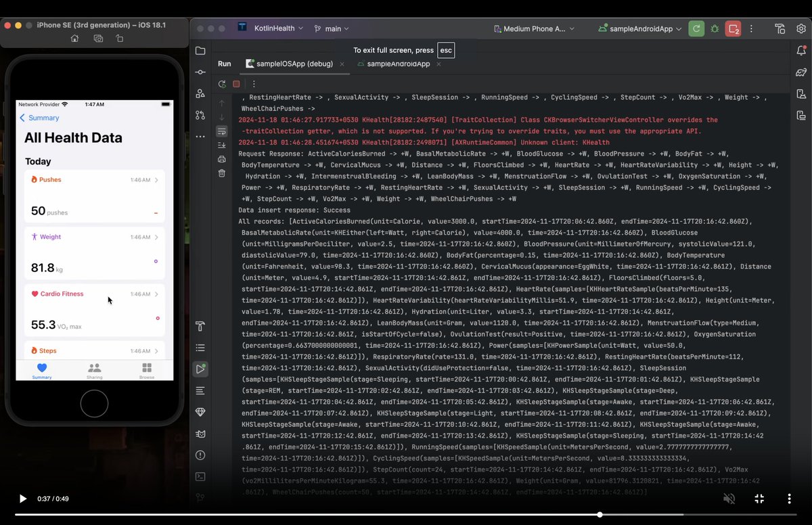Open Device Manager sidebar icon
Viewport: 812px width, 525px height.
[801, 93]
